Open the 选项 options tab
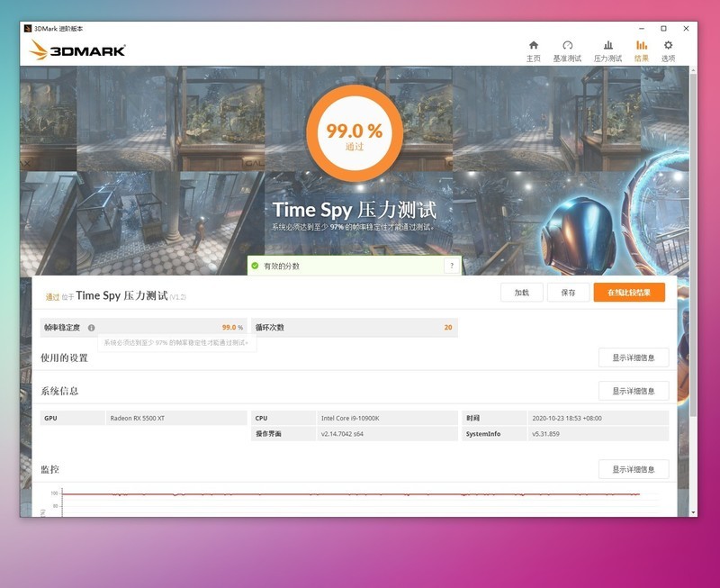 click(668, 51)
